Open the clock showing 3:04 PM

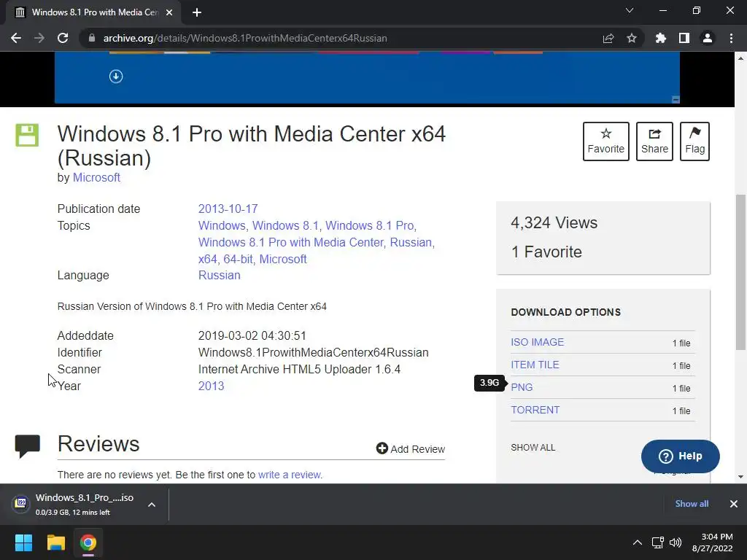click(712, 542)
